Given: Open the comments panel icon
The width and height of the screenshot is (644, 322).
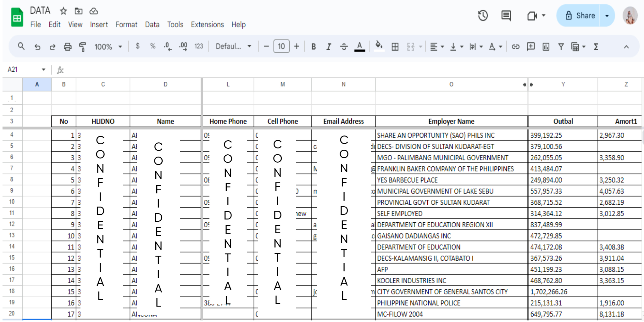Looking at the screenshot, I should [506, 15].
